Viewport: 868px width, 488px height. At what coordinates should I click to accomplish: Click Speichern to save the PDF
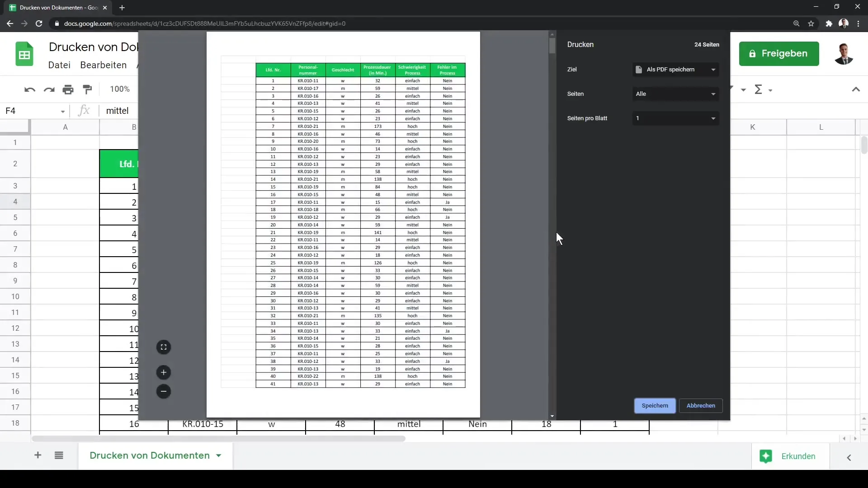655,406
